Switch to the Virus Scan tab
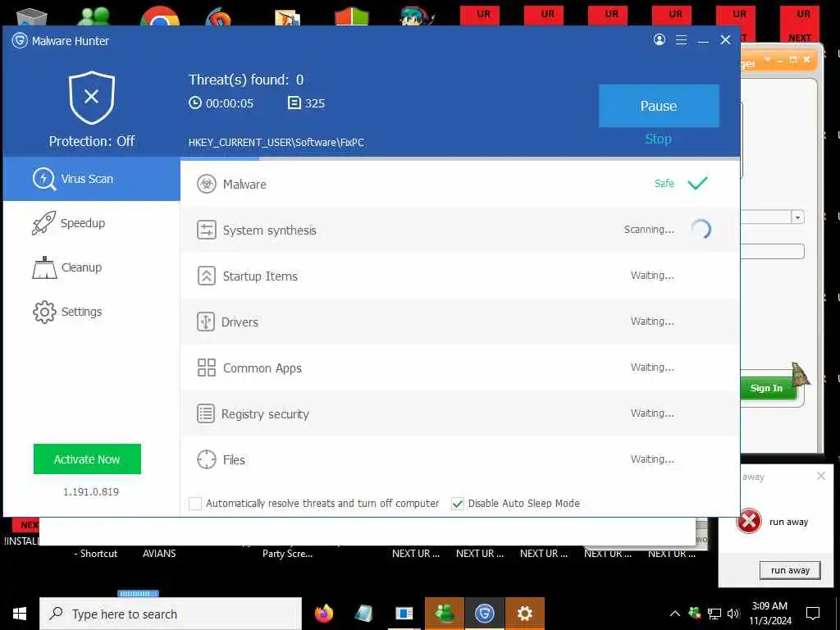This screenshot has width=840, height=630. (92, 178)
